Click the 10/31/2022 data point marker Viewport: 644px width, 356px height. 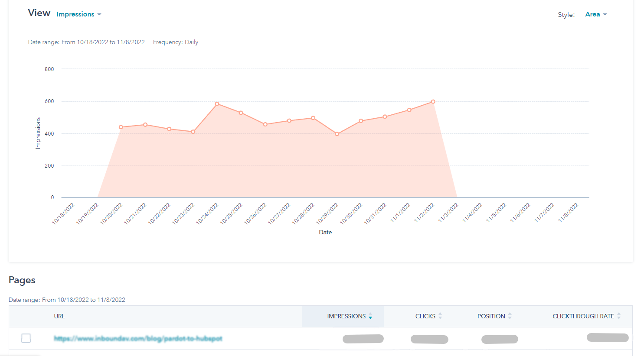[x=385, y=117]
